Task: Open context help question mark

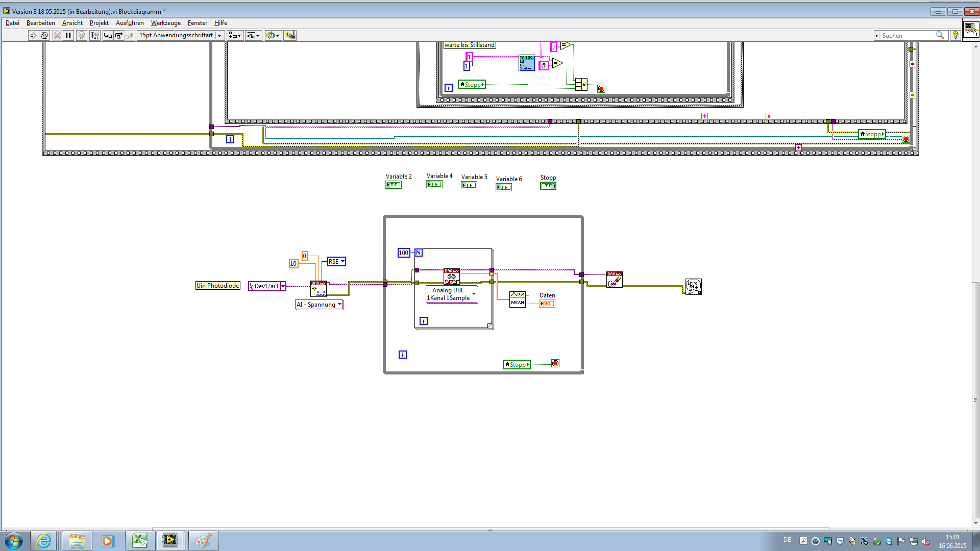Action: 955,35
